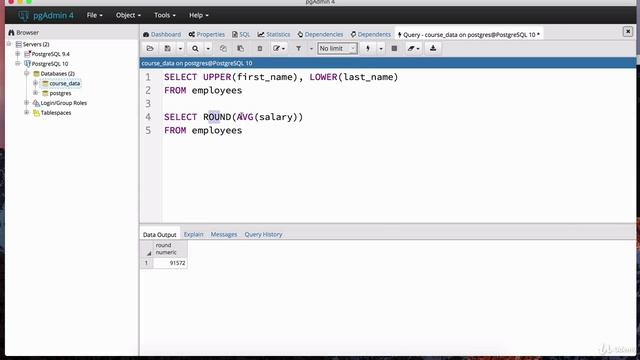
Task: Expand the postgres database node
Action: [36, 93]
